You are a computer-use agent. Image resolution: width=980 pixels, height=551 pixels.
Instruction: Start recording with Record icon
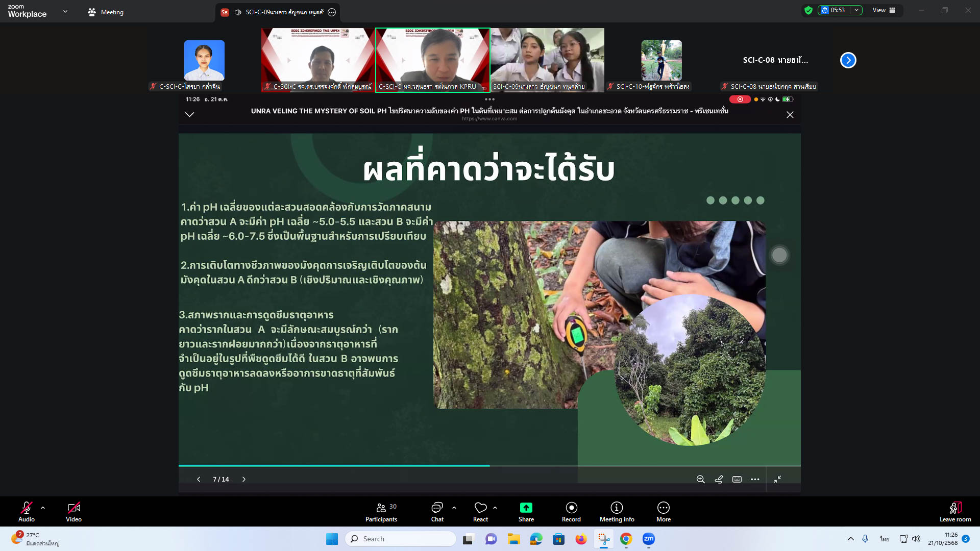571,508
